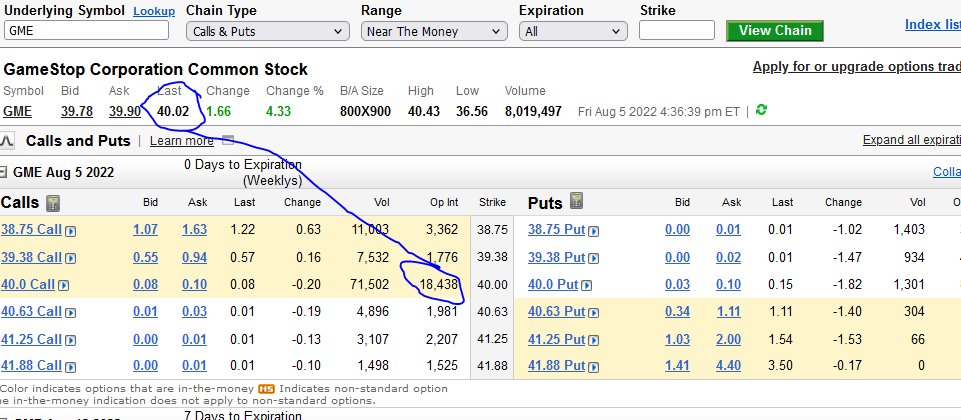This screenshot has height=420, width=961.
Task: Click the Strike input field
Action: coord(677,30)
